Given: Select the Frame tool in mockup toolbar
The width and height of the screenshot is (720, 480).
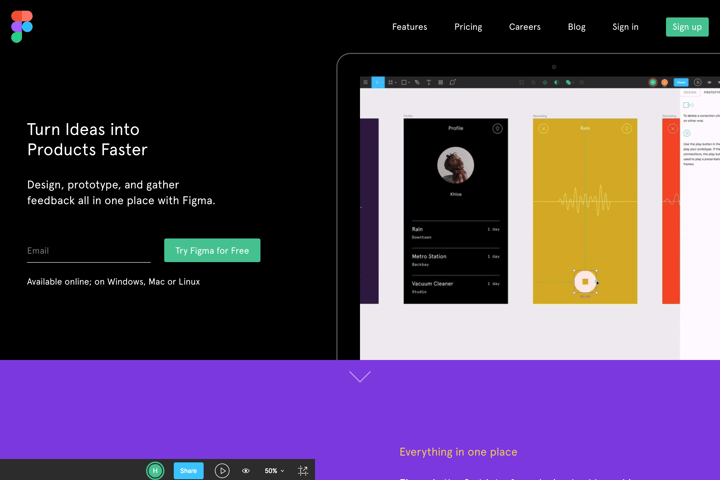Looking at the screenshot, I should click(x=391, y=82).
